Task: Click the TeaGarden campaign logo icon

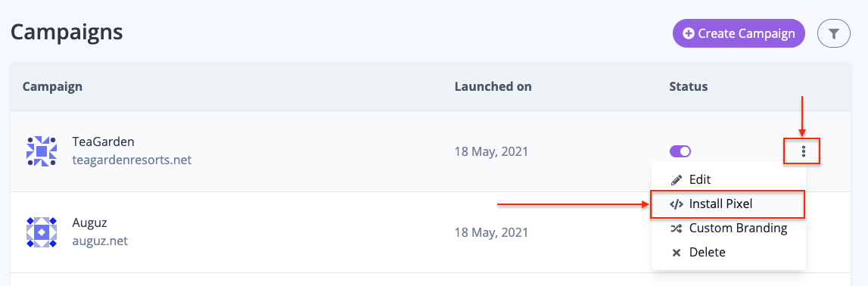Action: (42, 151)
